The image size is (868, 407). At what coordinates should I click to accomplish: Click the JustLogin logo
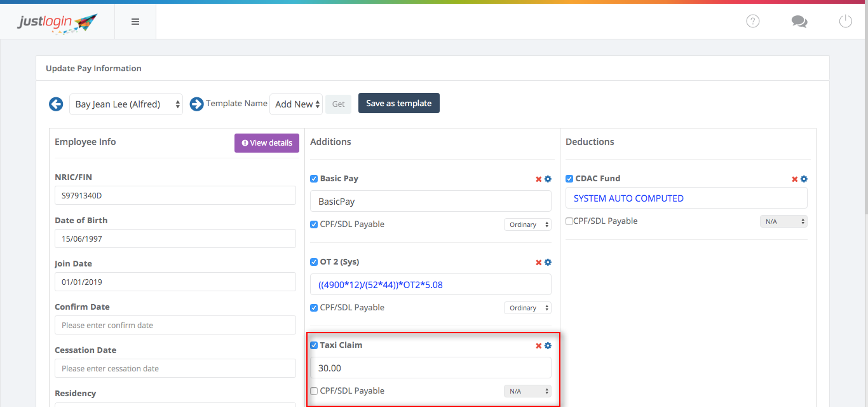pyautogui.click(x=57, y=23)
